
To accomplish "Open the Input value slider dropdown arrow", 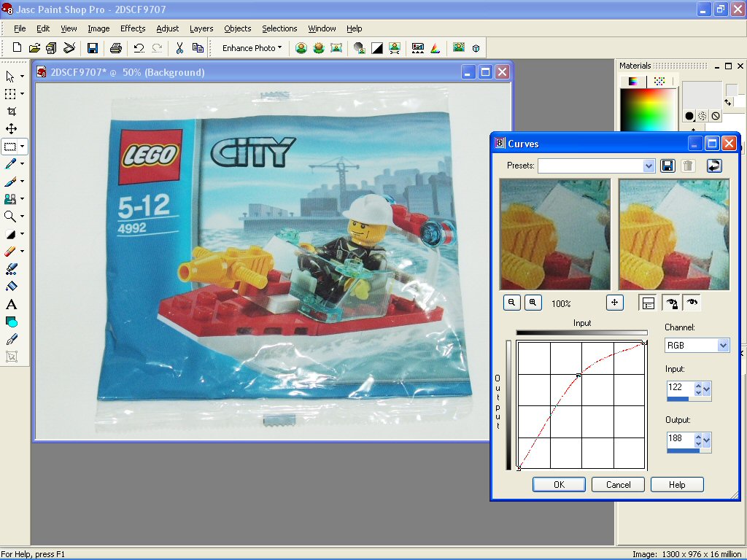I will pos(706,389).
